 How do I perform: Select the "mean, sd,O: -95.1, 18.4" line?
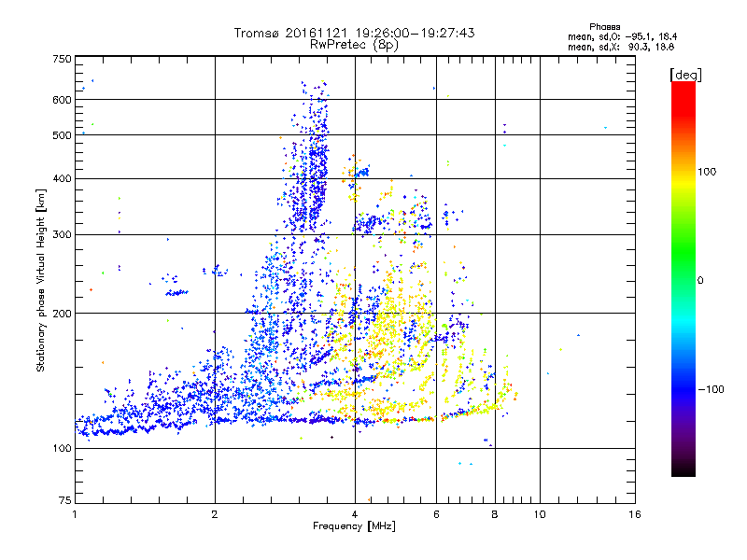tap(622, 36)
